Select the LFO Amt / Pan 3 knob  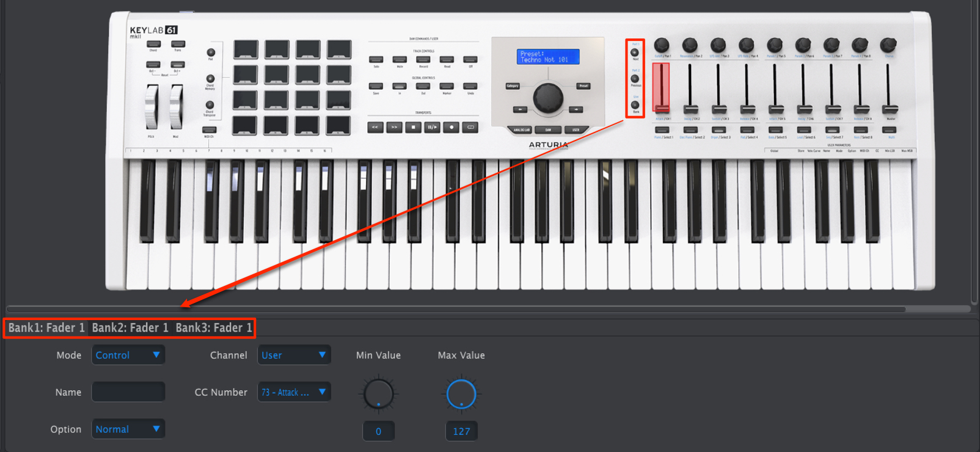[718, 45]
